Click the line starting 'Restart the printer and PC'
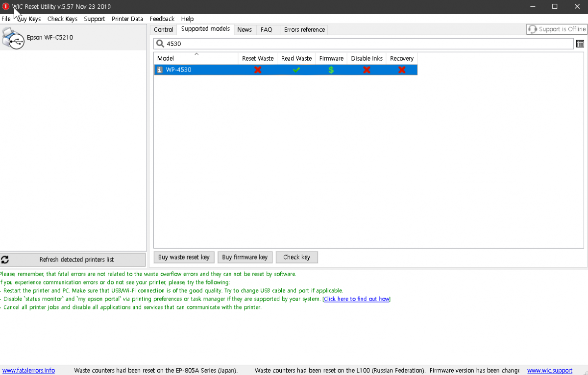588x375 pixels. pyautogui.click(x=172, y=290)
